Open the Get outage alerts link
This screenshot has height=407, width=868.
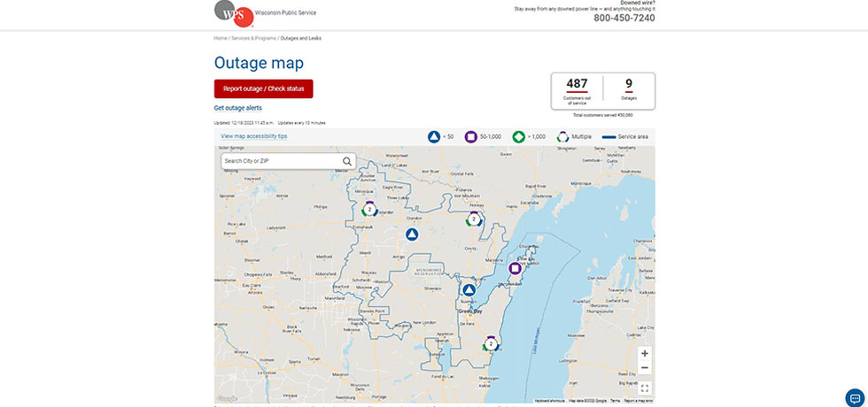coord(237,107)
